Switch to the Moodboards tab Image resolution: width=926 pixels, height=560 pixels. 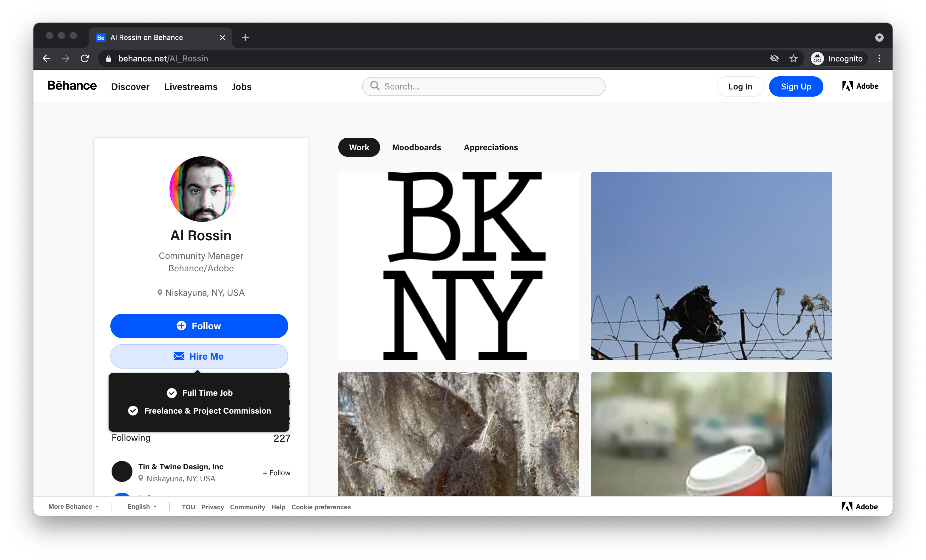click(x=416, y=147)
